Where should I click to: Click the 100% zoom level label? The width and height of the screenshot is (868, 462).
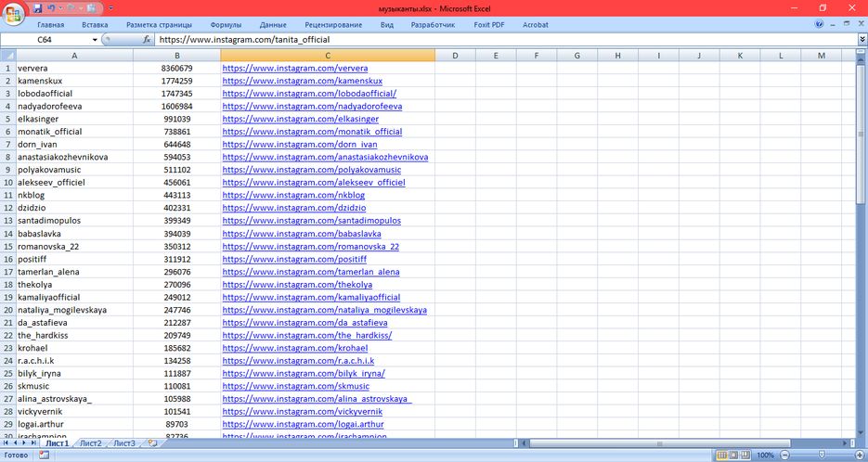765,456
